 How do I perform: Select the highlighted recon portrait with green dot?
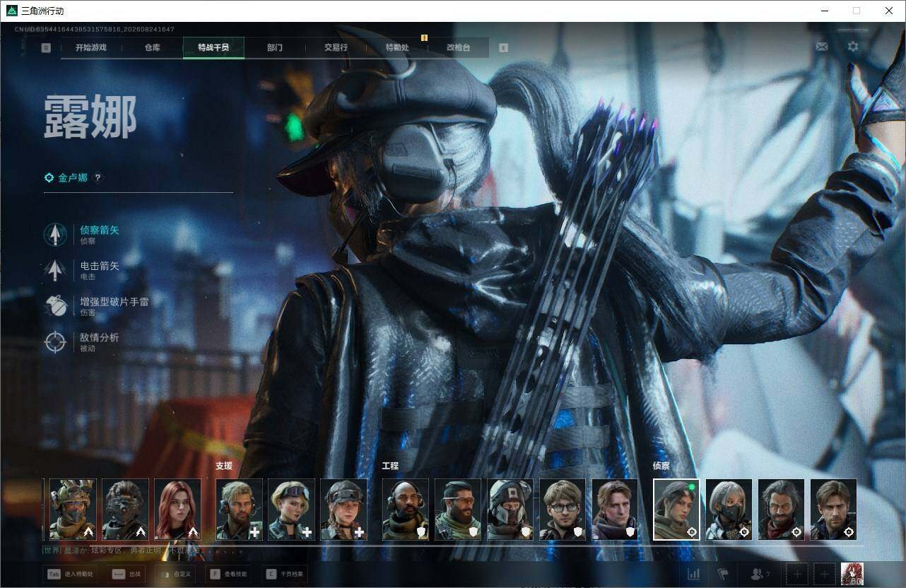click(676, 510)
